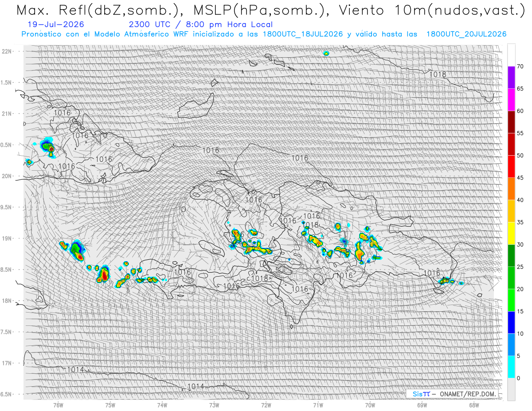The image size is (532, 411).
Task: Pick the orange 40–45 dBZ swatch
Action: pos(511,189)
